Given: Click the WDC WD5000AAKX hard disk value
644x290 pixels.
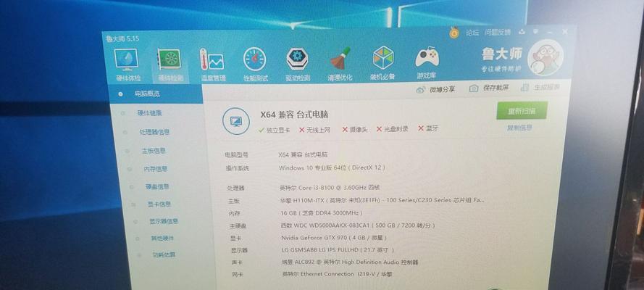Looking at the screenshot, I should tap(358, 225).
